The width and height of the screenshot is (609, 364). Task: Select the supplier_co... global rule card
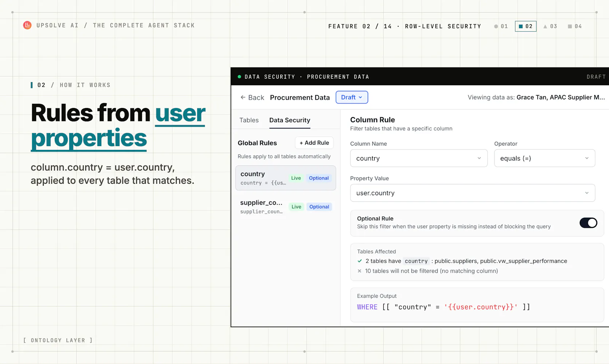[285, 207]
